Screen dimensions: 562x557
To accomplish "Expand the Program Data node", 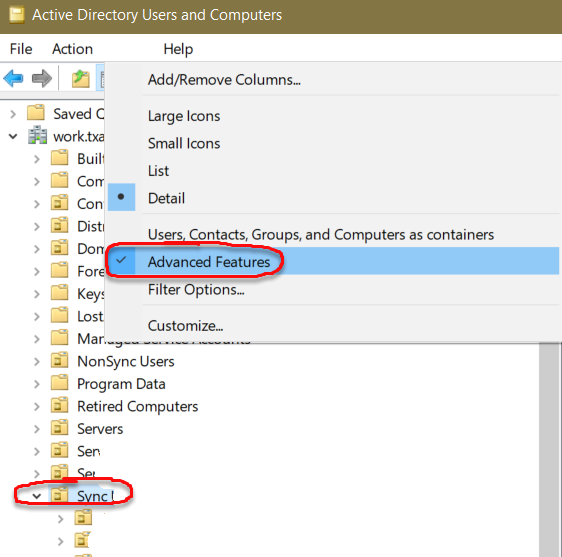I will click(37, 384).
